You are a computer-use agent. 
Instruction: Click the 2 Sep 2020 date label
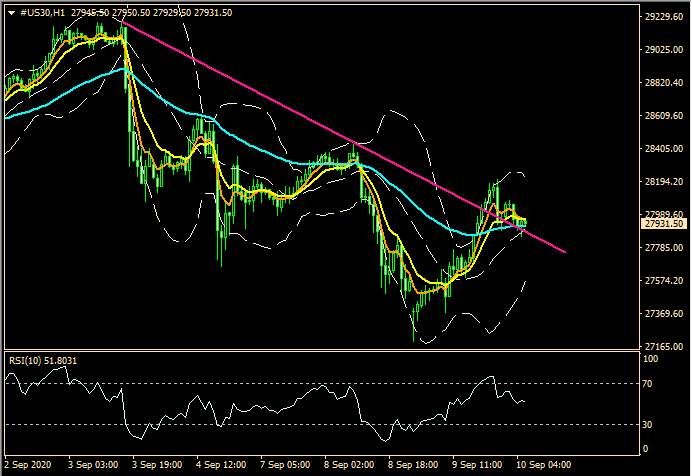point(28,465)
